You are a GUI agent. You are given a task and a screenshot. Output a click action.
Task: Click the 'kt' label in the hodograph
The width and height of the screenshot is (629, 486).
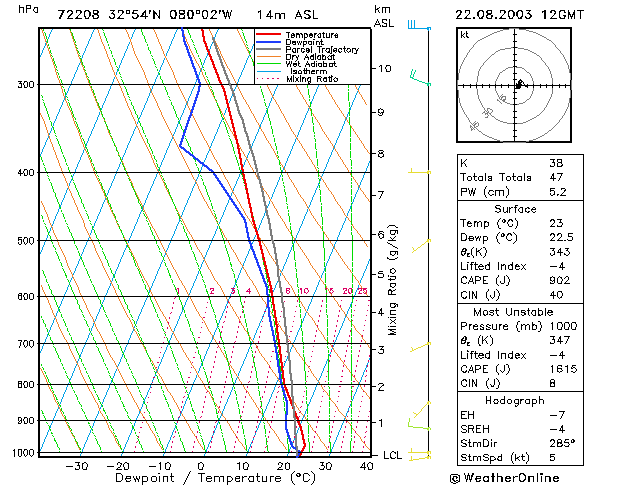click(x=465, y=35)
